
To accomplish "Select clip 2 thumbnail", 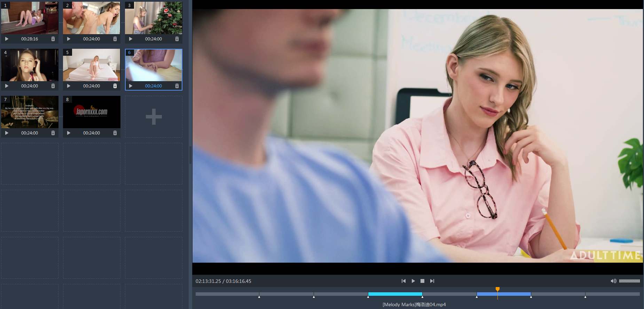I will [x=92, y=18].
